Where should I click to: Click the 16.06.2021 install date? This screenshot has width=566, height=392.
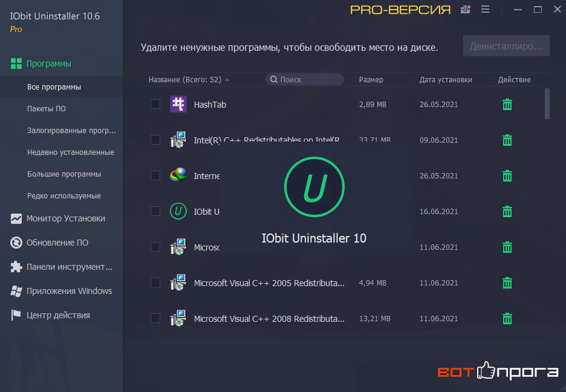(438, 212)
